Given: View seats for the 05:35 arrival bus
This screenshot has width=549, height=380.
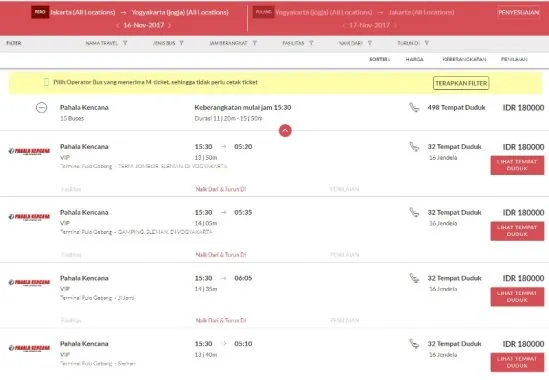Looking at the screenshot, I should click(x=517, y=231).
